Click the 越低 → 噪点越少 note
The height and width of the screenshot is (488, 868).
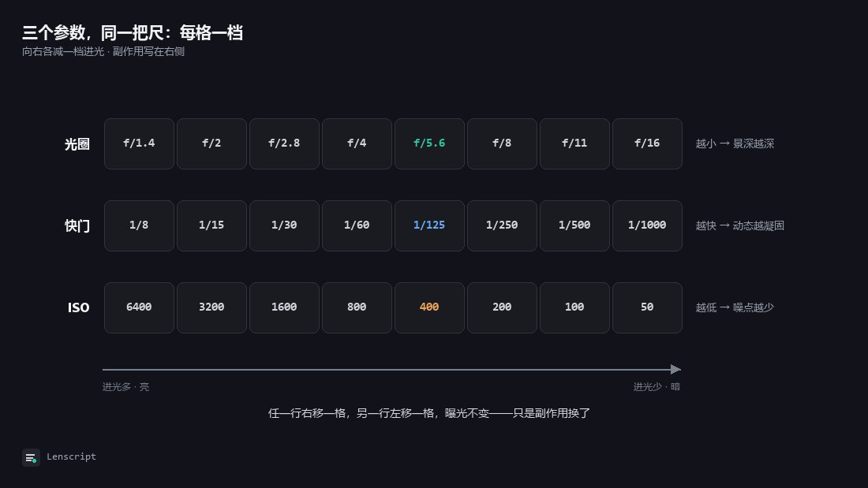(735, 307)
